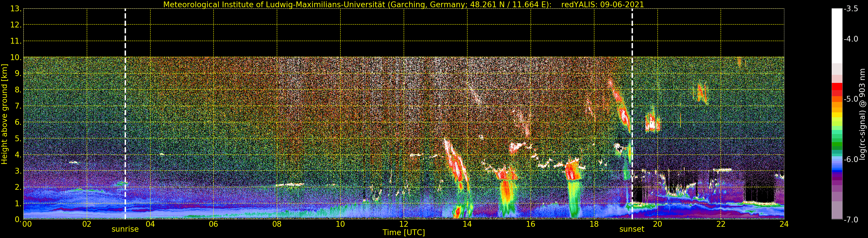Click the colorbar label 'log(rc-signal) @903 nm'
The image size is (868, 238).
(x=862, y=114)
